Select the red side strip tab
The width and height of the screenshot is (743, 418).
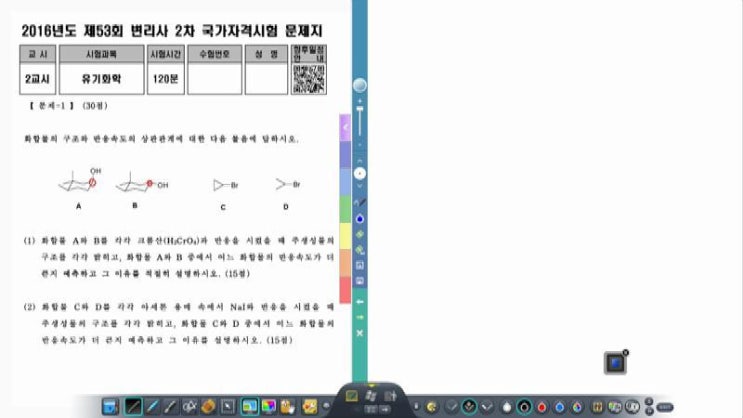[x=345, y=290]
